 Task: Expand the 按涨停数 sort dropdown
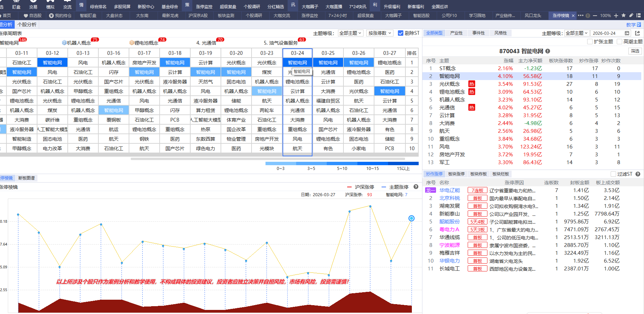click(x=380, y=33)
